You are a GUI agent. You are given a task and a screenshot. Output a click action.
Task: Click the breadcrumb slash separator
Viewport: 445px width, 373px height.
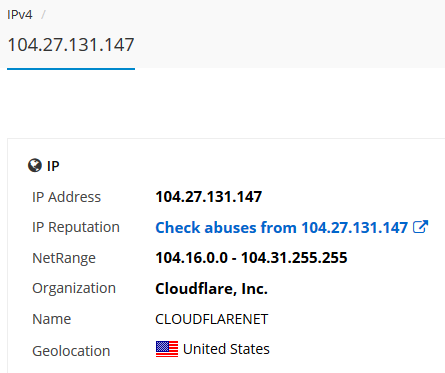pos(43,15)
